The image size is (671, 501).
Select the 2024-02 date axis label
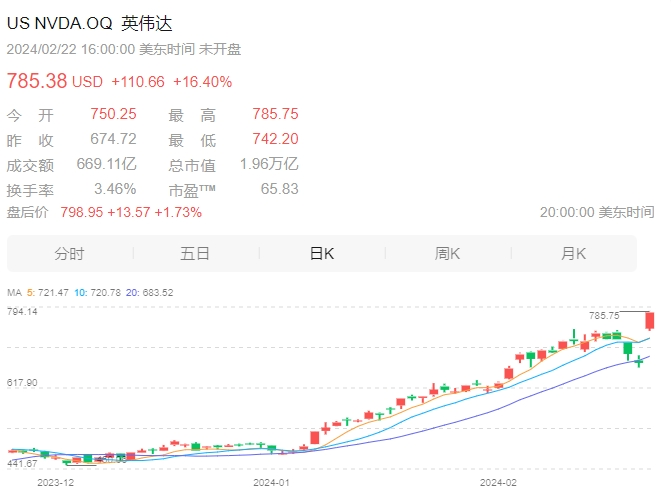pyautogui.click(x=498, y=483)
